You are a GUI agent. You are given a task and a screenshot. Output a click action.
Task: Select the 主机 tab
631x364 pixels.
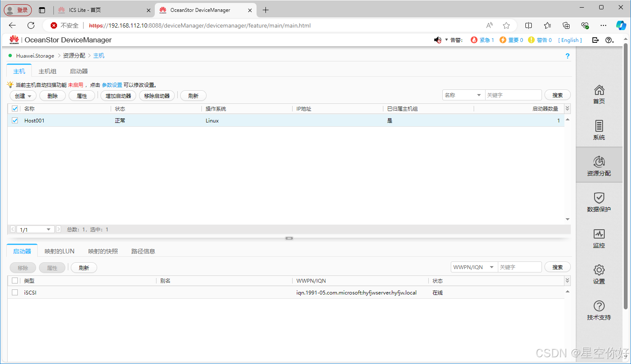point(19,71)
